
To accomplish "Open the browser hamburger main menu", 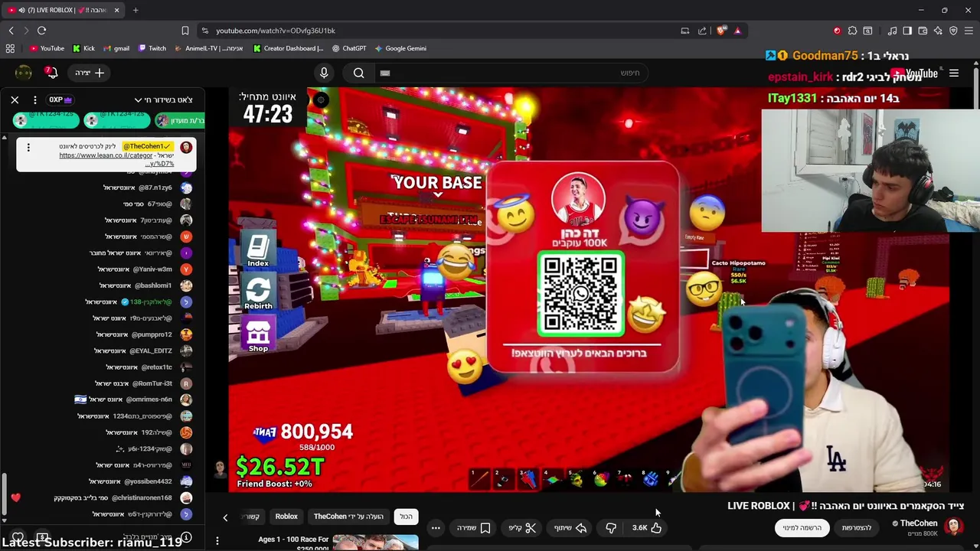I will pyautogui.click(x=969, y=31).
